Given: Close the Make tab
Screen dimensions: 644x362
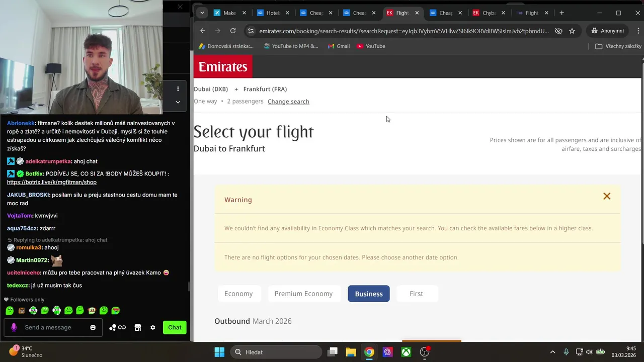Looking at the screenshot, I should [x=244, y=13].
